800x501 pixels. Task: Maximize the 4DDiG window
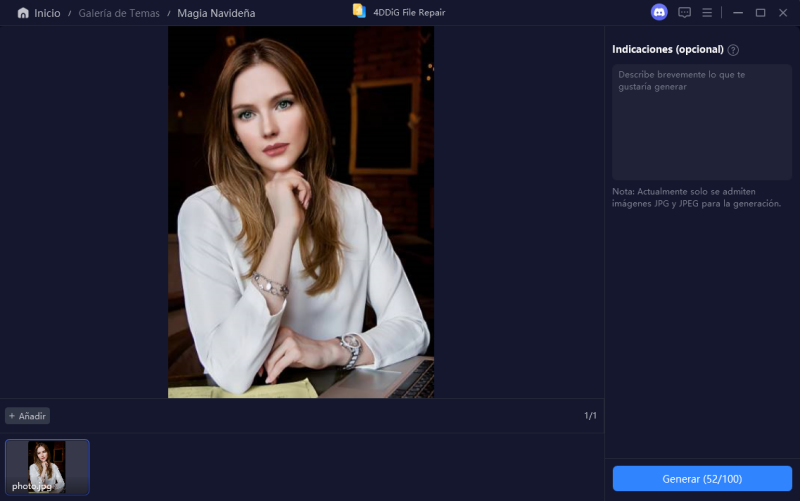click(x=760, y=13)
